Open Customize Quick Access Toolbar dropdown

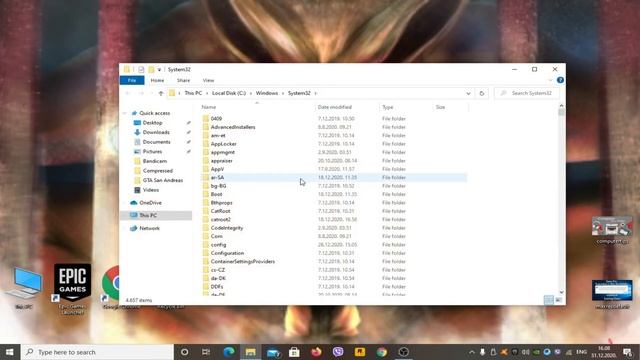(x=159, y=70)
